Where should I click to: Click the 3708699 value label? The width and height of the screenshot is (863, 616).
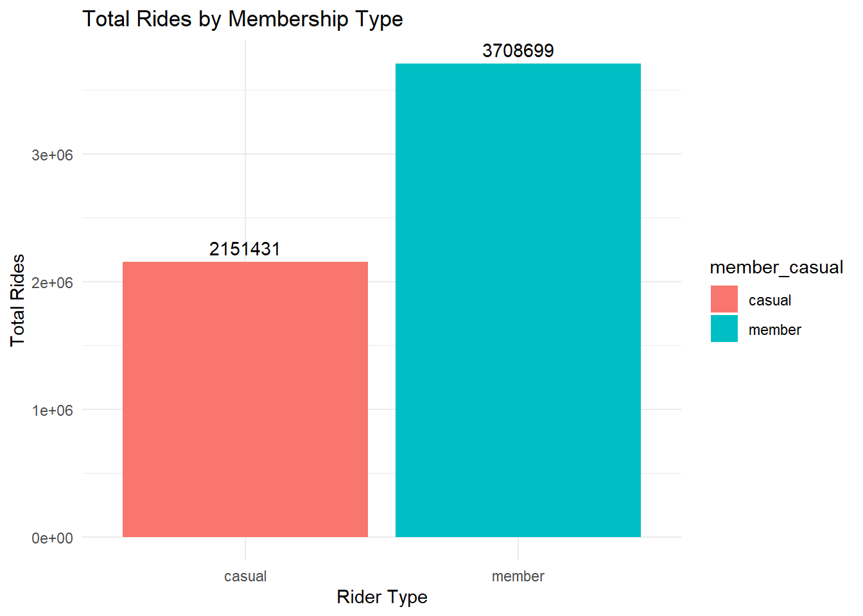(x=518, y=51)
